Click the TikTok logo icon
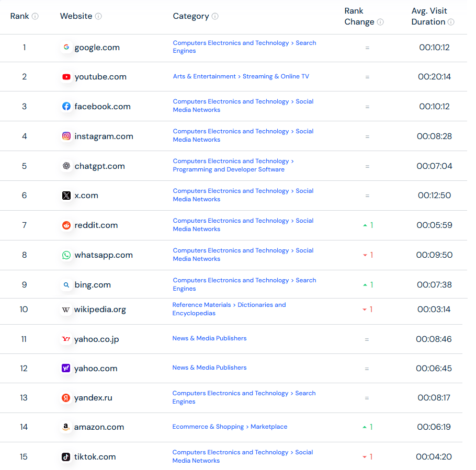Viewport: 476px width, 470px height. (x=65, y=456)
